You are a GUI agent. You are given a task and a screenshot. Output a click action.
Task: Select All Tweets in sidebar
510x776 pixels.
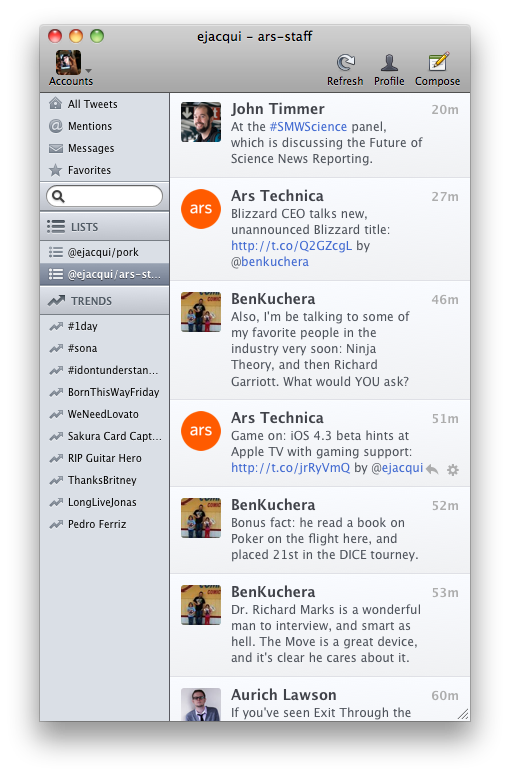pos(104,104)
